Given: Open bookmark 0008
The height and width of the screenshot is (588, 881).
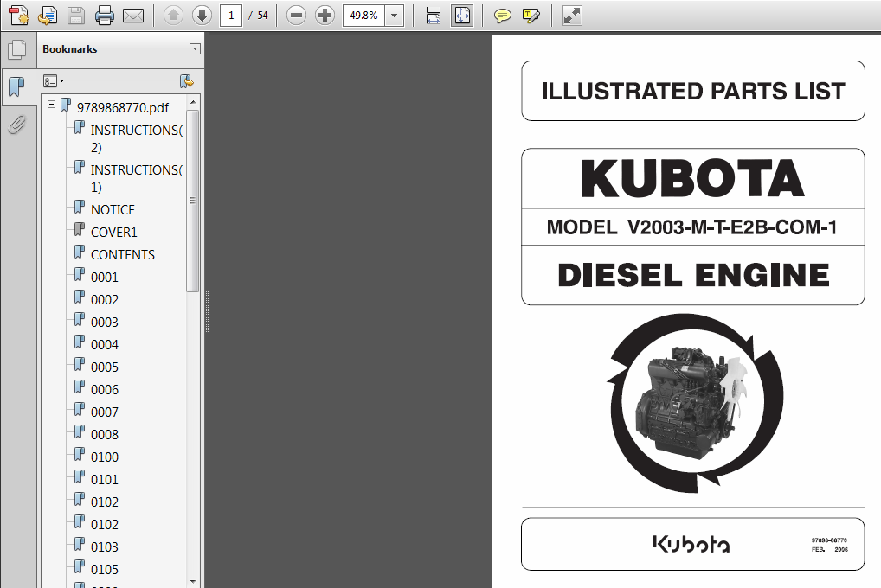Looking at the screenshot, I should tap(105, 434).
